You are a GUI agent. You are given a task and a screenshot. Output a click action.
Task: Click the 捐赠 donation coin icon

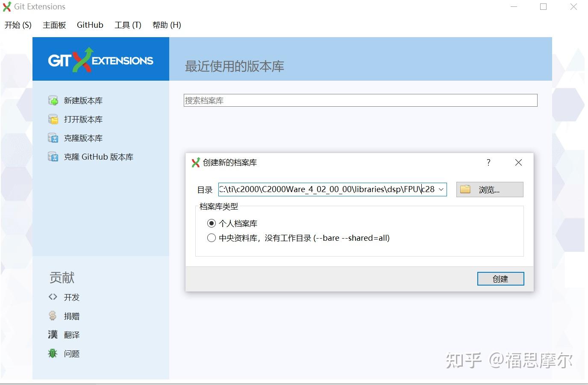tap(52, 315)
